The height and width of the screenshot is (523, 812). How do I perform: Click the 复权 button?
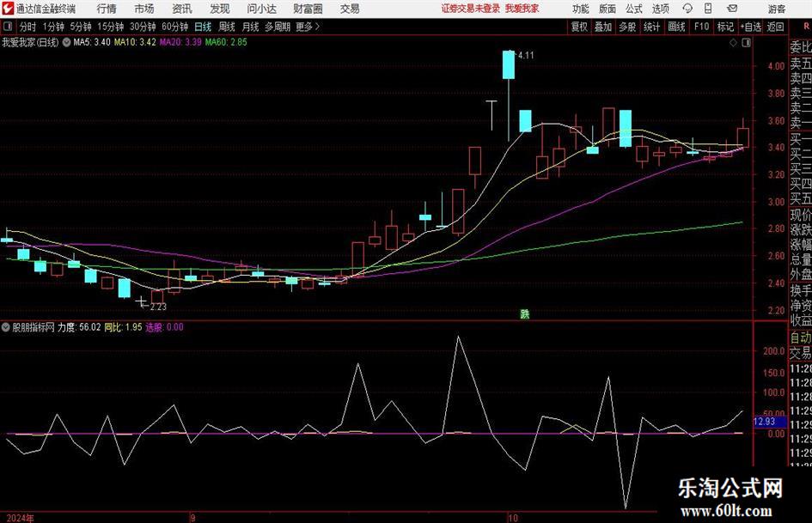[579, 27]
